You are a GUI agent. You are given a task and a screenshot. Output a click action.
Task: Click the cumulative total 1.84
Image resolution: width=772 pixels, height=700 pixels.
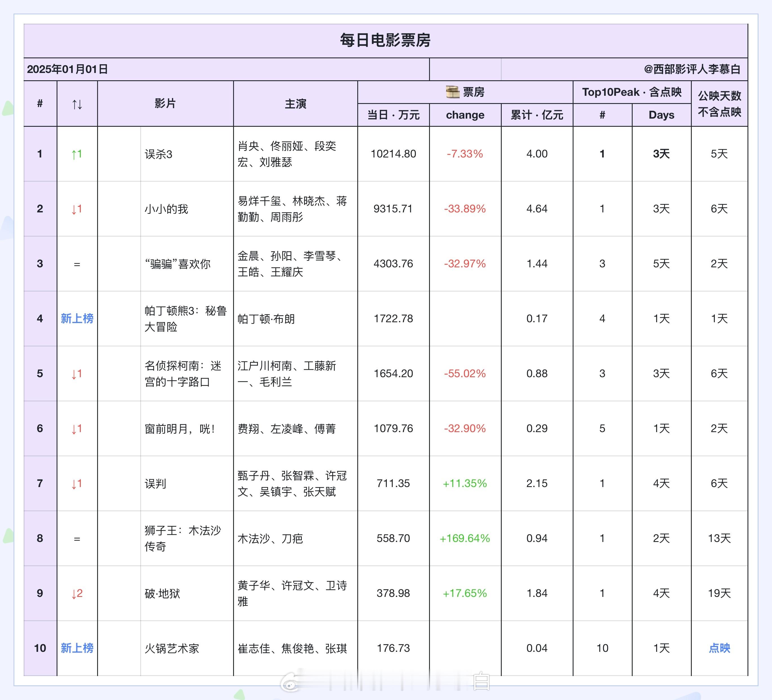pos(537,594)
